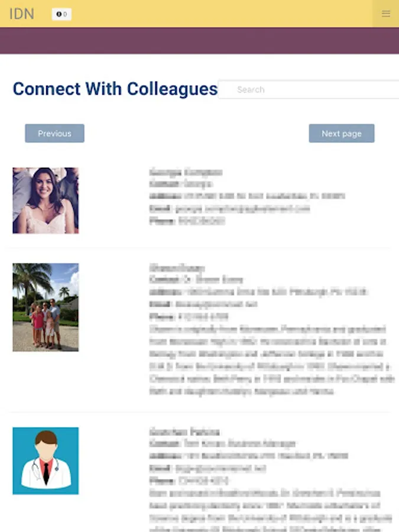This screenshot has width=399, height=532.
Task: Click the Phone line beside the doctor avatar
Action: (189, 481)
